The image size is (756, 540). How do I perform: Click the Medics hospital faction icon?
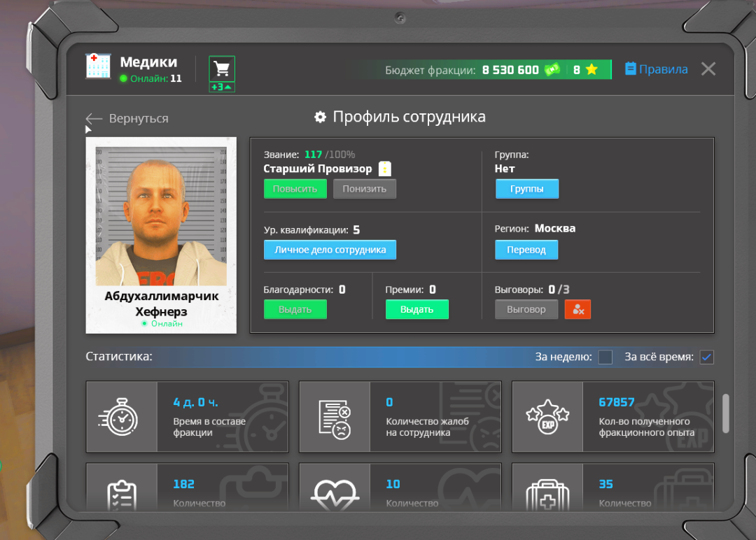click(x=99, y=66)
